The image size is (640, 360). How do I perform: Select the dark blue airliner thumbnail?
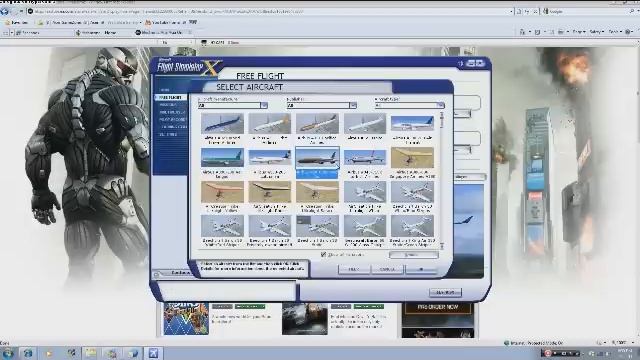click(x=222, y=123)
